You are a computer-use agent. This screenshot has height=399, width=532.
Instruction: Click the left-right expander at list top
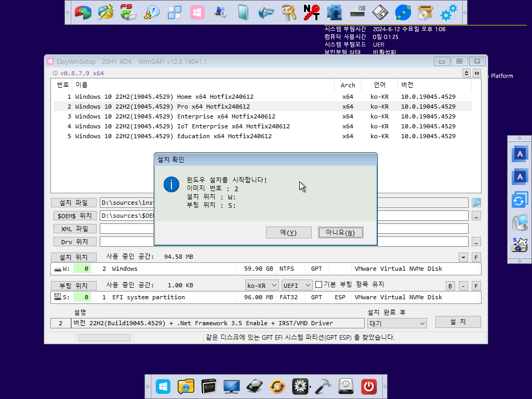[477, 73]
